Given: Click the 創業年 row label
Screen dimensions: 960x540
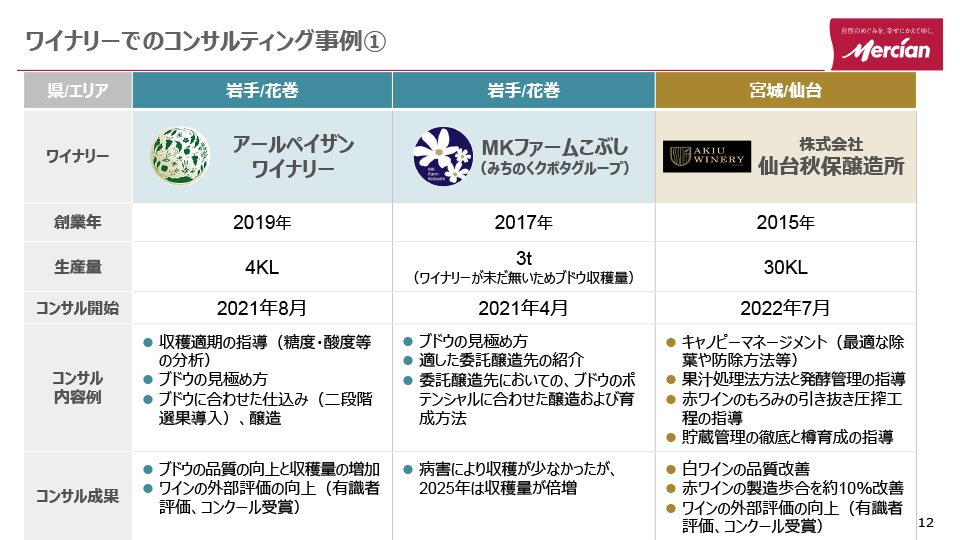Looking at the screenshot, I should click(78, 222).
